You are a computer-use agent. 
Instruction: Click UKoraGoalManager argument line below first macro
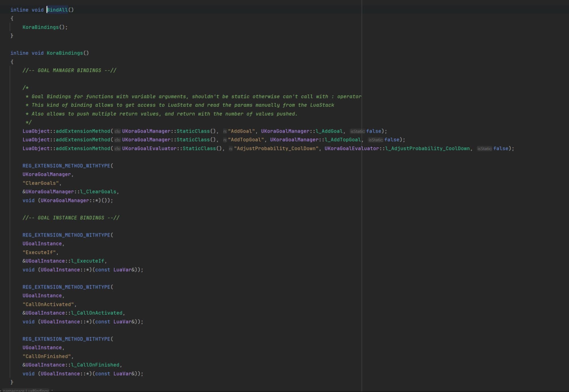pos(47,174)
